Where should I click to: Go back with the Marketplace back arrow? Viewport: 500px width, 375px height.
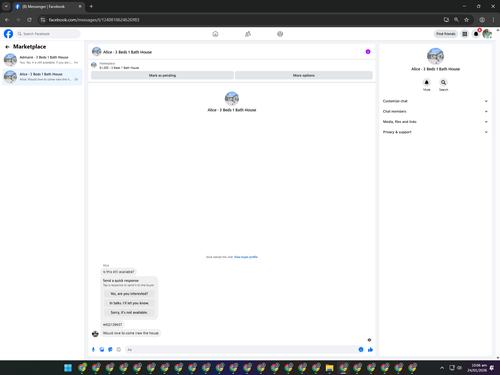pos(7,47)
